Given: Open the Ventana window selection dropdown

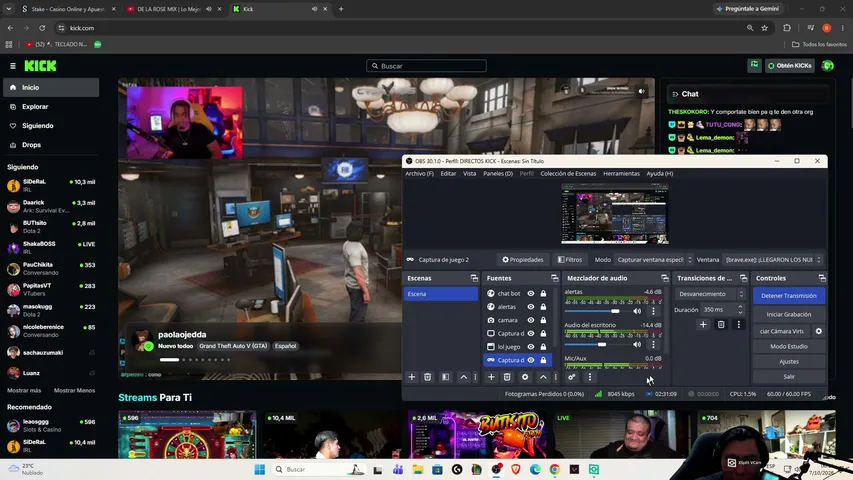Looking at the screenshot, I should pyautogui.click(x=772, y=260).
